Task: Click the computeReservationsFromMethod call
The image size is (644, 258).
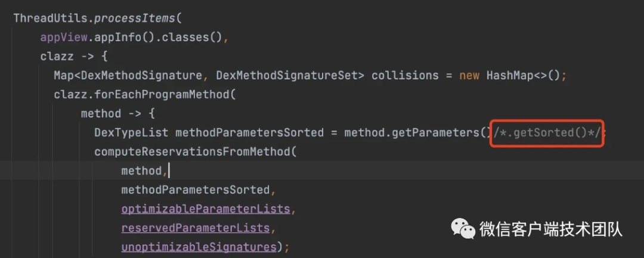Action: (192, 152)
